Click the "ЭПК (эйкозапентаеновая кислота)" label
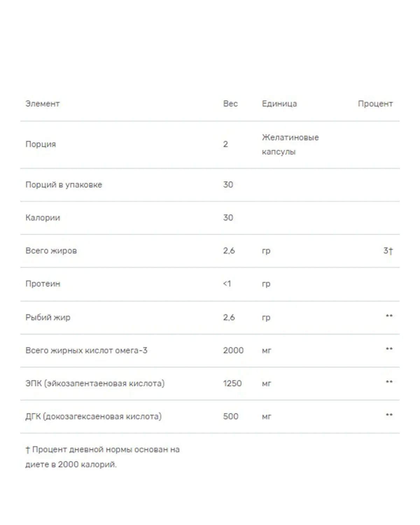The image size is (420, 525). [x=95, y=383]
